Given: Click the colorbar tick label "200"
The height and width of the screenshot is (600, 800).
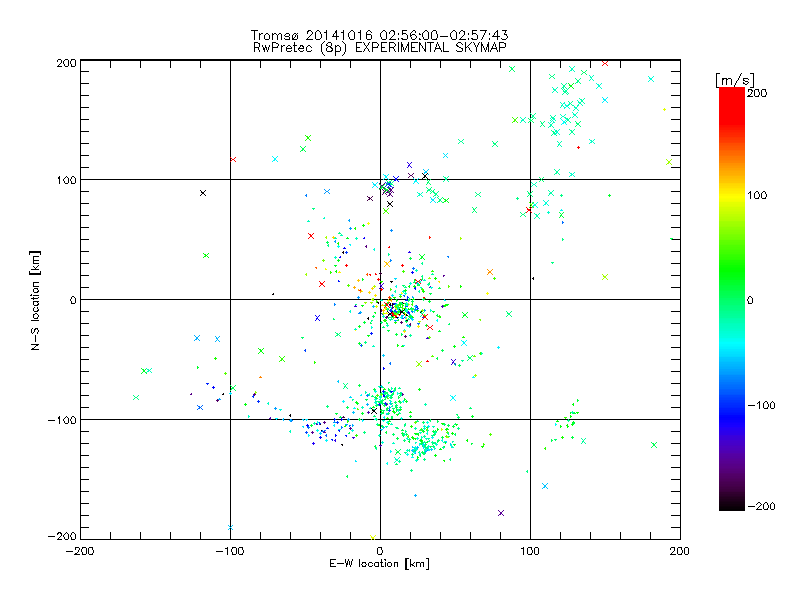Looking at the screenshot, I should click(757, 93).
